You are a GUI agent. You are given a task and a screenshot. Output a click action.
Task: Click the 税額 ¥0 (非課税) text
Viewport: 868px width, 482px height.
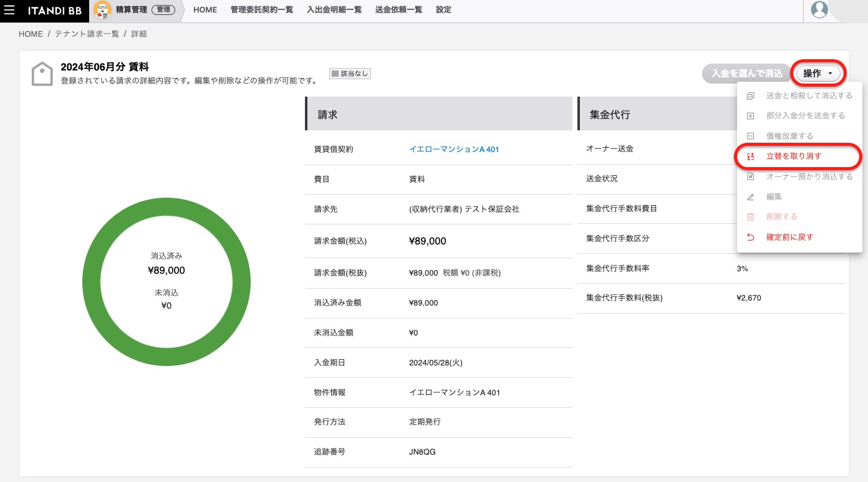471,273
